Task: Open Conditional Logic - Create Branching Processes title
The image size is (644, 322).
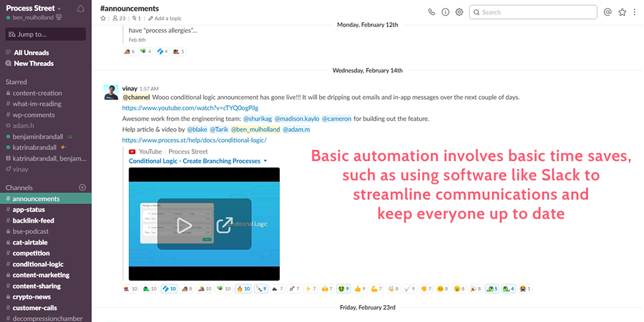Action: pos(195,161)
